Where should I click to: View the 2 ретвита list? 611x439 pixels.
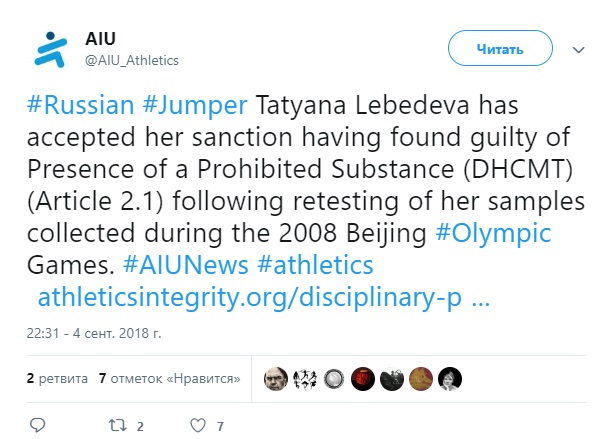pos(57,378)
